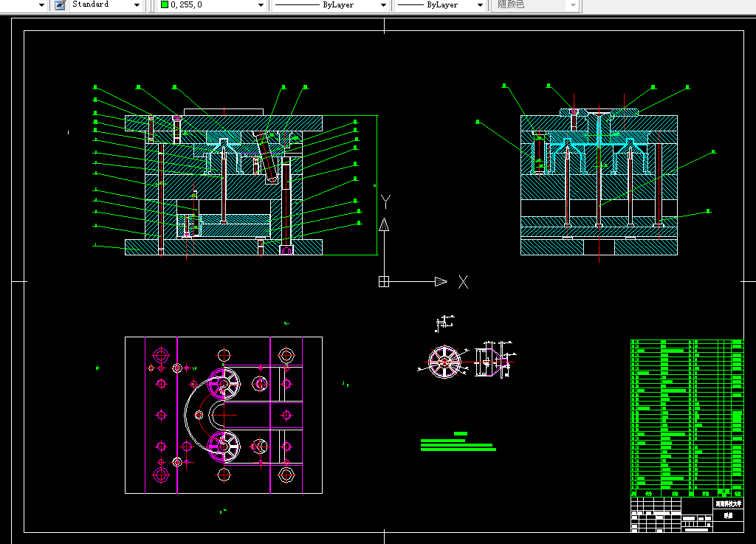Click the dropdown arrow left of style icon
Viewport: 756px width, 544px height.
pyautogui.click(x=41, y=5)
